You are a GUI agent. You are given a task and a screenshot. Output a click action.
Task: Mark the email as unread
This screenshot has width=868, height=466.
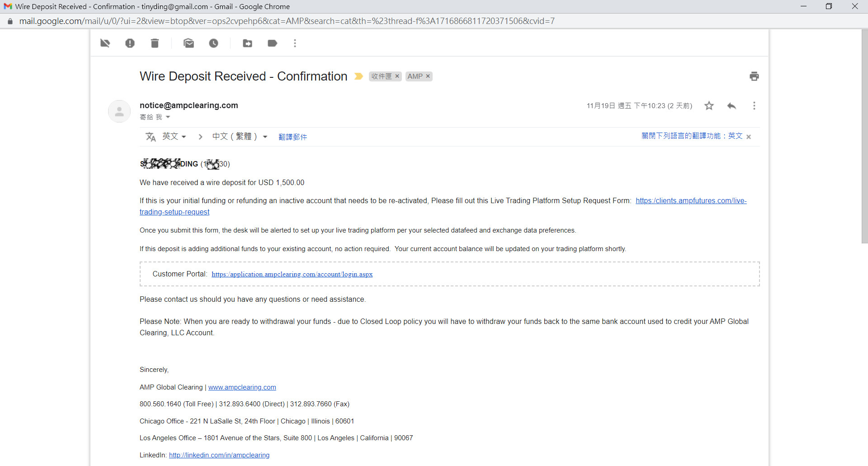189,43
